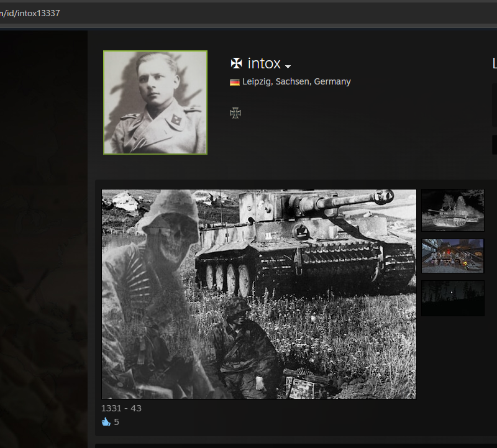The image size is (497, 448).
Task: Select the first inverted tank thumbnail
Action: pos(452,211)
